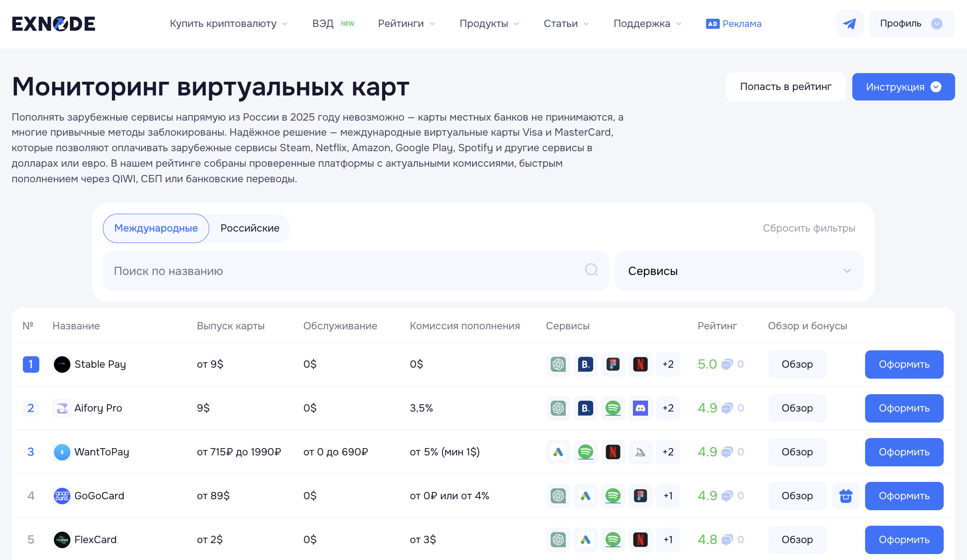This screenshot has height=560, width=967.
Task: Select the Международные filter toggle
Action: (156, 228)
